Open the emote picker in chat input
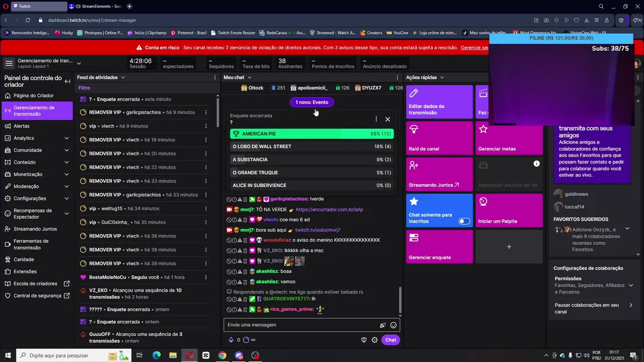Viewport: 644px width, 362px height. tap(393, 325)
